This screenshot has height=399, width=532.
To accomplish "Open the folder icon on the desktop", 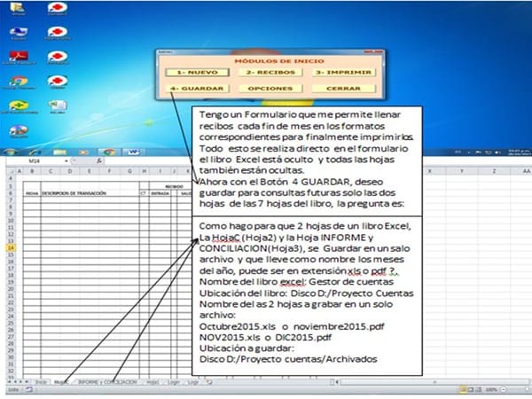I will coord(18,8).
